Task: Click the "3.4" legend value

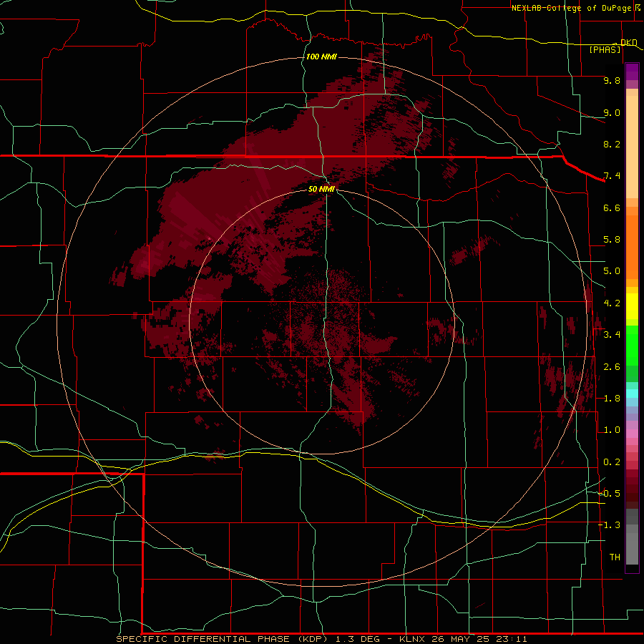Action: [x=612, y=335]
